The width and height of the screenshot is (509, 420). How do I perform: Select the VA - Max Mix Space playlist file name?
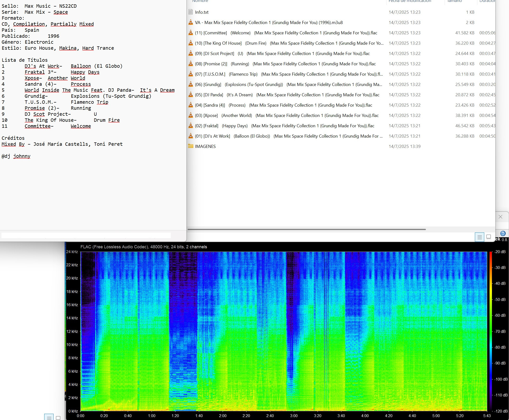[x=269, y=23]
